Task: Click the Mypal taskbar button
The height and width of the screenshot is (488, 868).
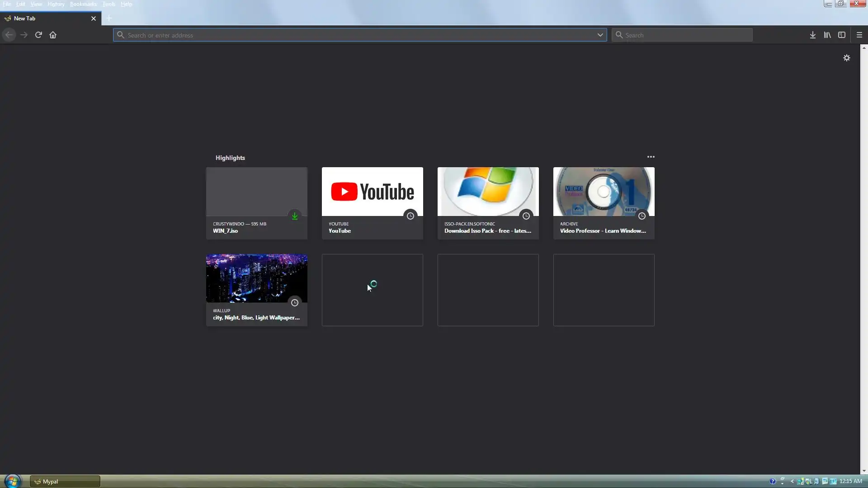Action: click(65, 481)
